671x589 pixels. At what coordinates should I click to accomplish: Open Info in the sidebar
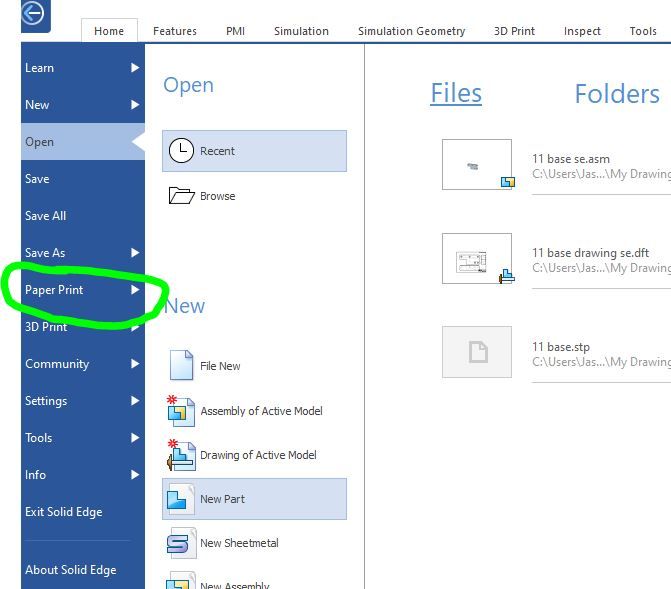pyautogui.click(x=83, y=475)
